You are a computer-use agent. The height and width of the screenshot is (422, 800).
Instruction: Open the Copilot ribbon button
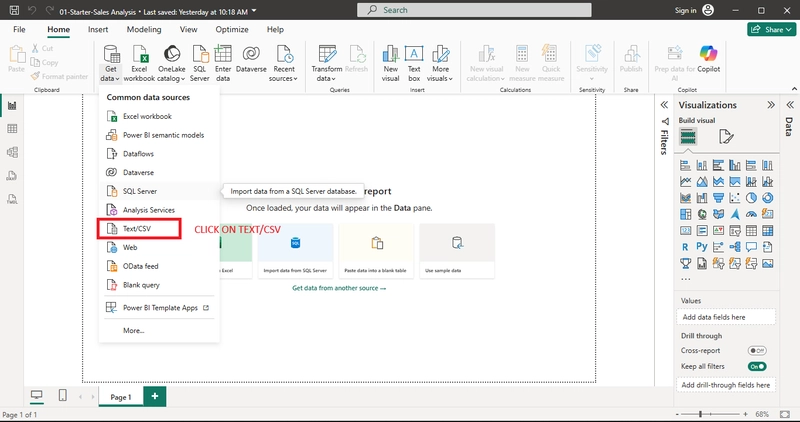click(708, 58)
